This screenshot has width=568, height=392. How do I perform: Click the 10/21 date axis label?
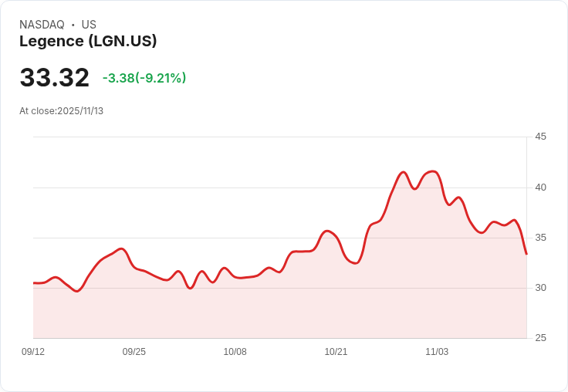[x=336, y=352]
